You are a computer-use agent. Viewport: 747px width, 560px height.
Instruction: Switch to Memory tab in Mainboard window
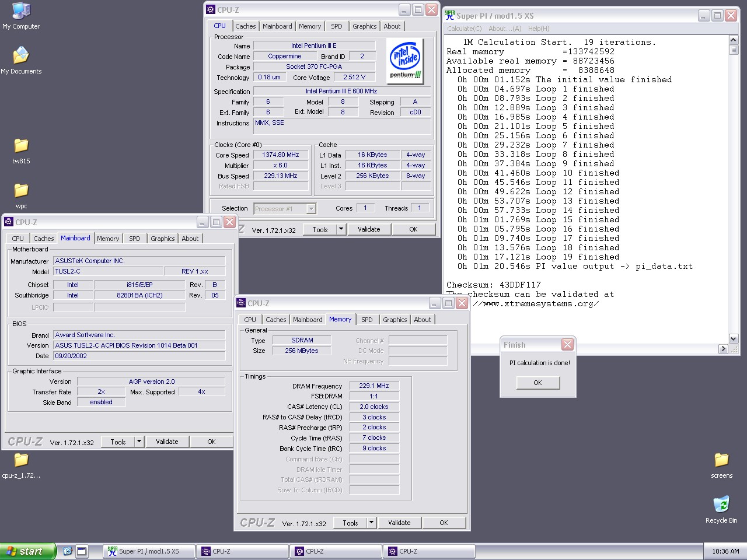[108, 239]
